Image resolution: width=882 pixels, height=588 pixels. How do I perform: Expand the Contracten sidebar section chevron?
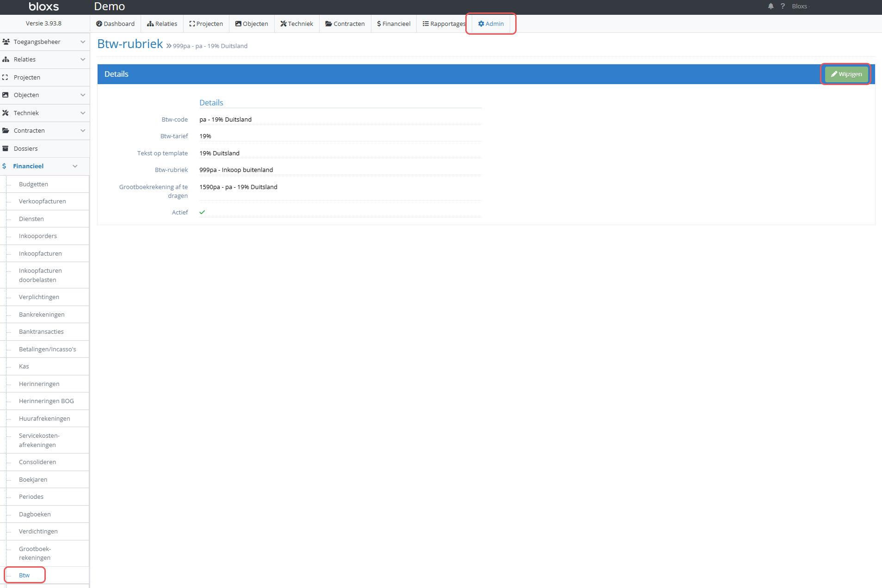click(x=83, y=130)
